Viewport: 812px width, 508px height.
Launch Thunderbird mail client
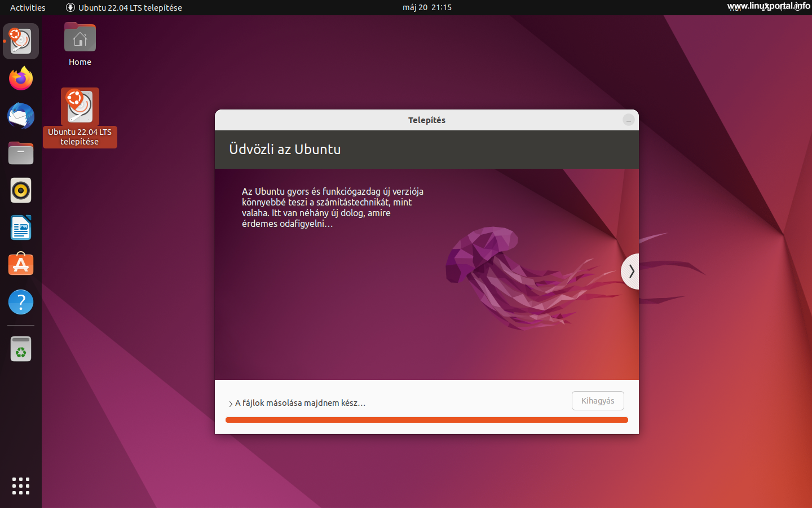pos(20,116)
